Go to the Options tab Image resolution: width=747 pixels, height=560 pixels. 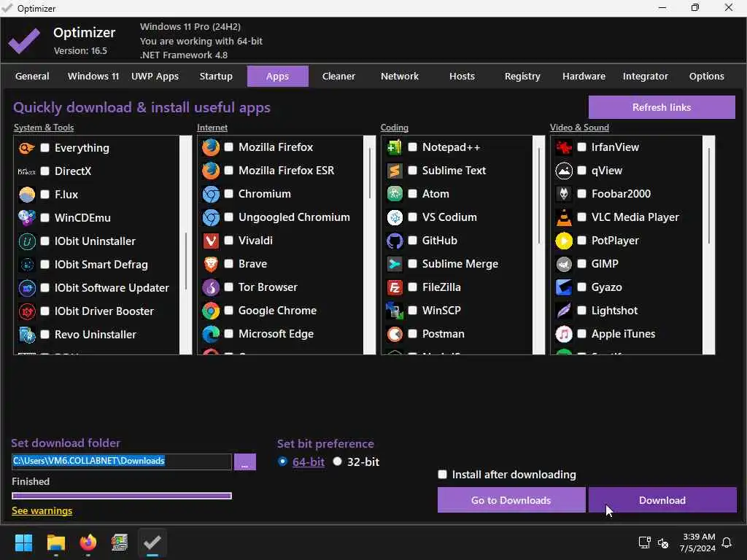706,76
